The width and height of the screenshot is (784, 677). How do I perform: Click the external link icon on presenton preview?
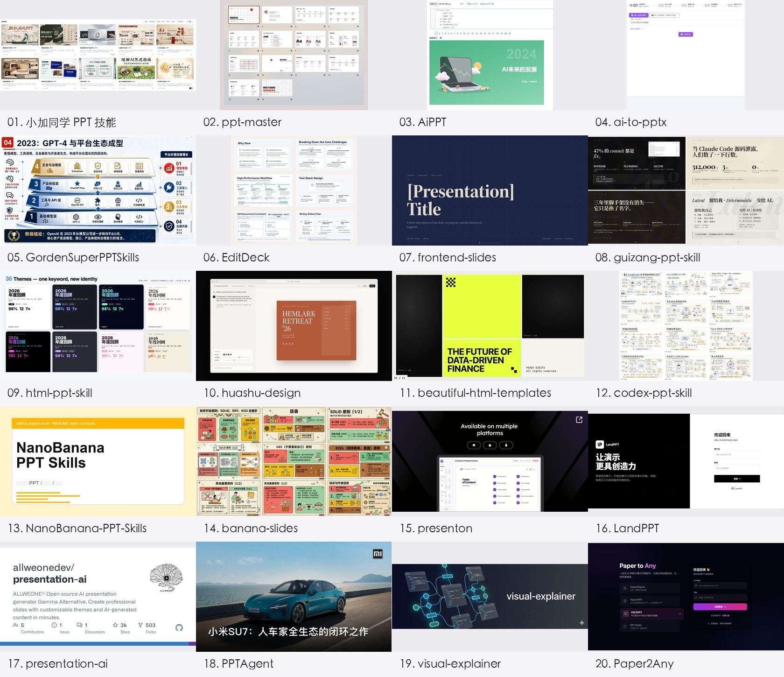coord(579,420)
